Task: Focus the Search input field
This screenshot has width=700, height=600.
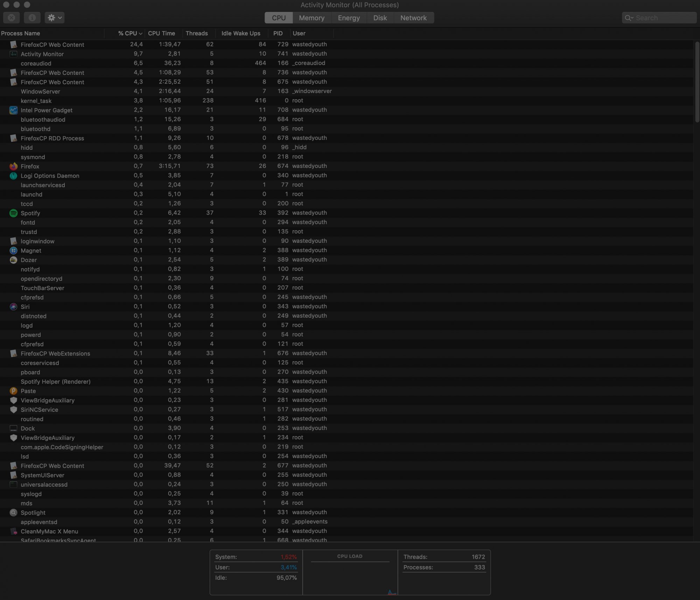Action: pos(659,18)
